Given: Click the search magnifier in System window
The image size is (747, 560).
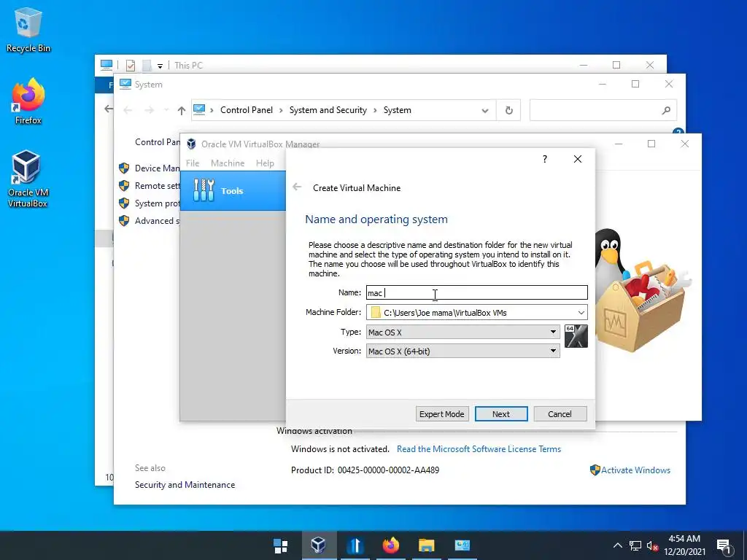Looking at the screenshot, I should click(x=666, y=111).
